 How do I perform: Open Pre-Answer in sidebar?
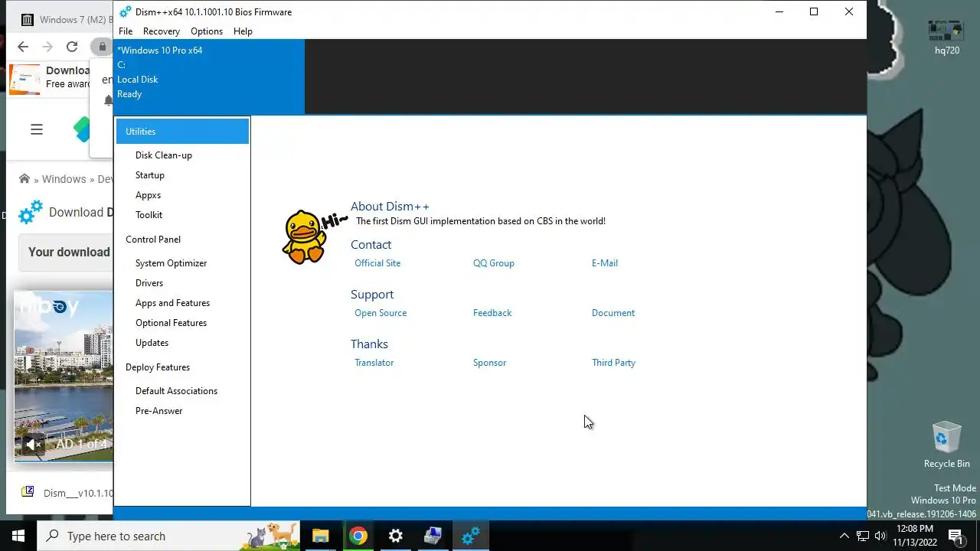(x=158, y=411)
